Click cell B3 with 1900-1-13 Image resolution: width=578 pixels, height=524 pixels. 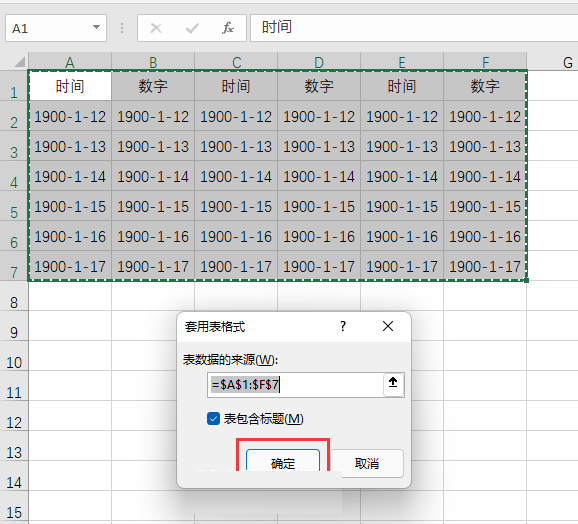153,146
